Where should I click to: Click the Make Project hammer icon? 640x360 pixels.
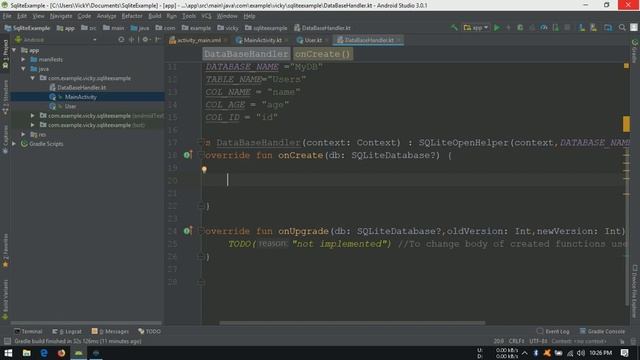(x=454, y=28)
